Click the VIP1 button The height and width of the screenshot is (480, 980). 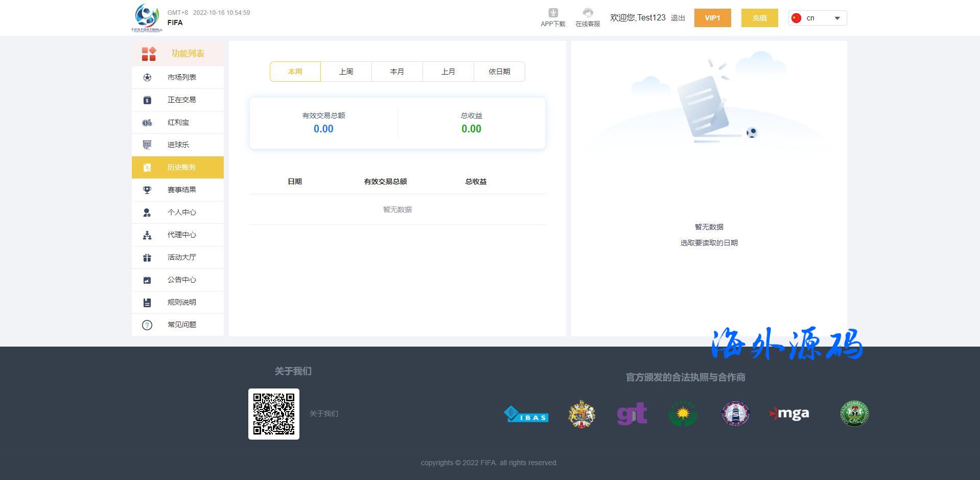[x=712, y=18]
